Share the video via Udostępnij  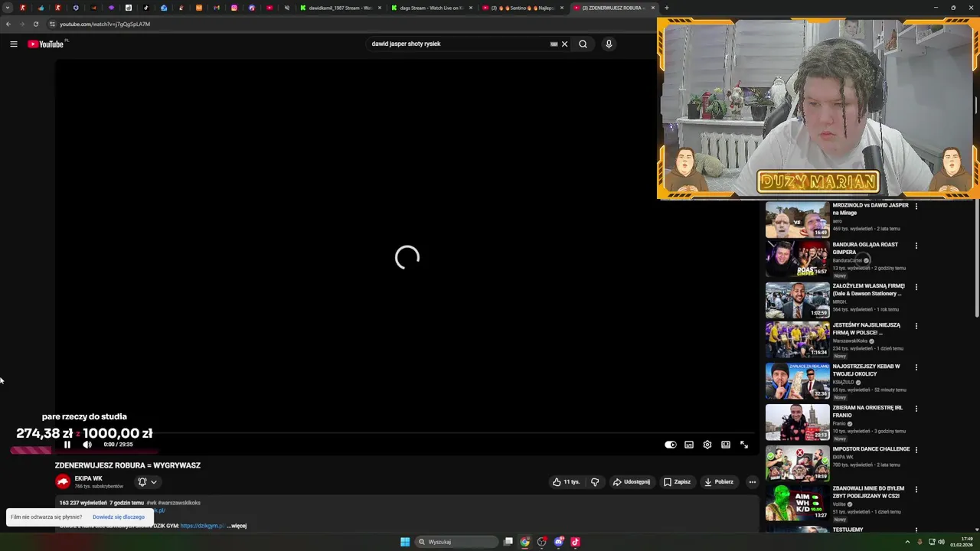[x=632, y=482]
